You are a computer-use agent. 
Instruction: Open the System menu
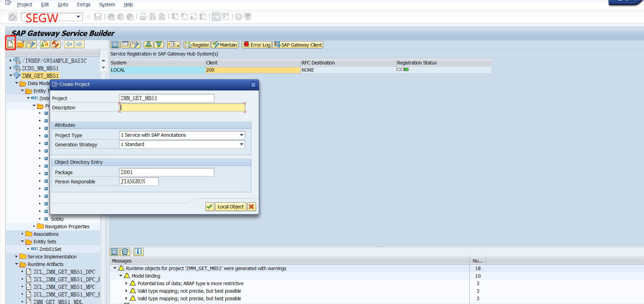point(107,4)
